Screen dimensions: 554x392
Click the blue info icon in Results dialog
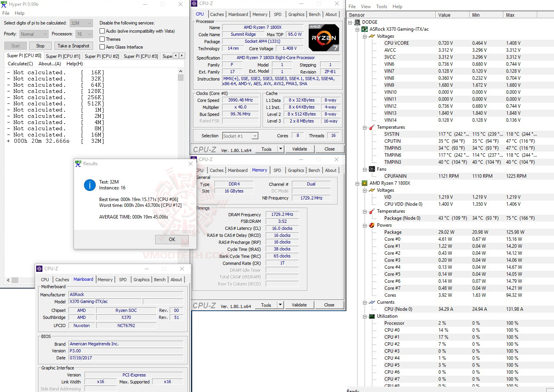coord(90,185)
